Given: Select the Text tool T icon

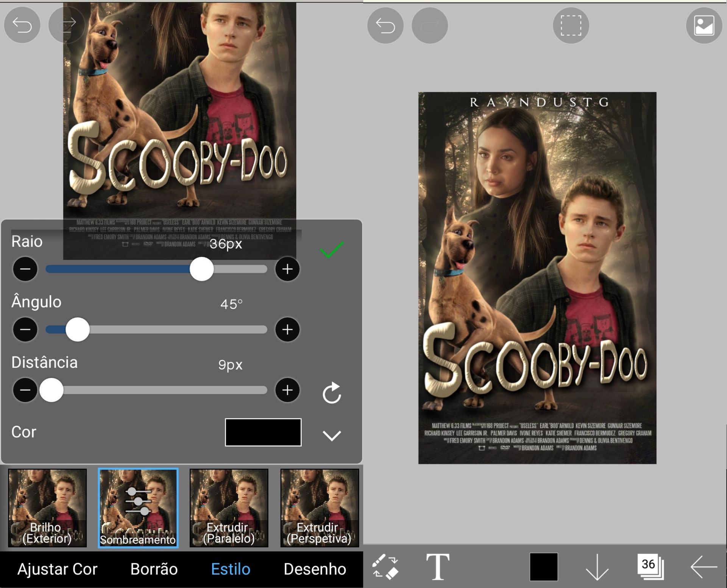Looking at the screenshot, I should [x=438, y=567].
